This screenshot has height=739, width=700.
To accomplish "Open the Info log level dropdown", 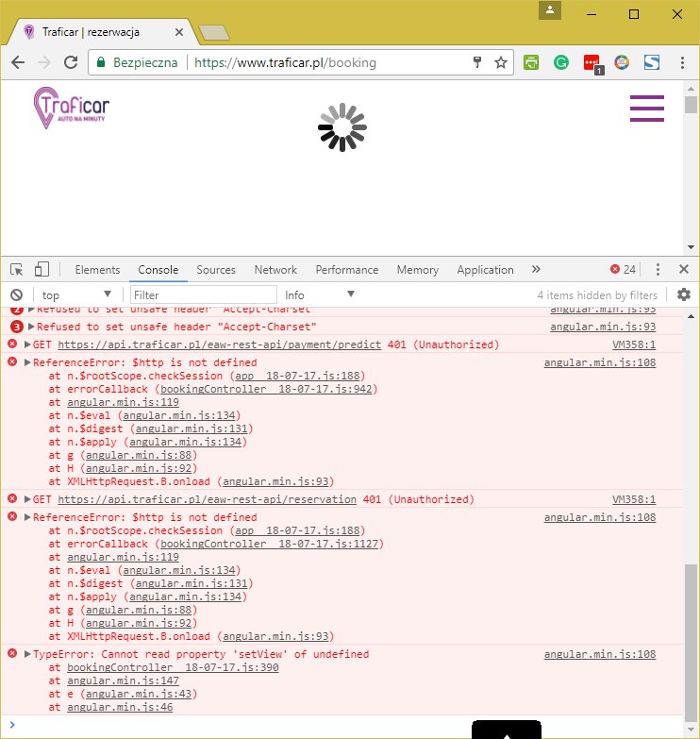I will tap(320, 295).
